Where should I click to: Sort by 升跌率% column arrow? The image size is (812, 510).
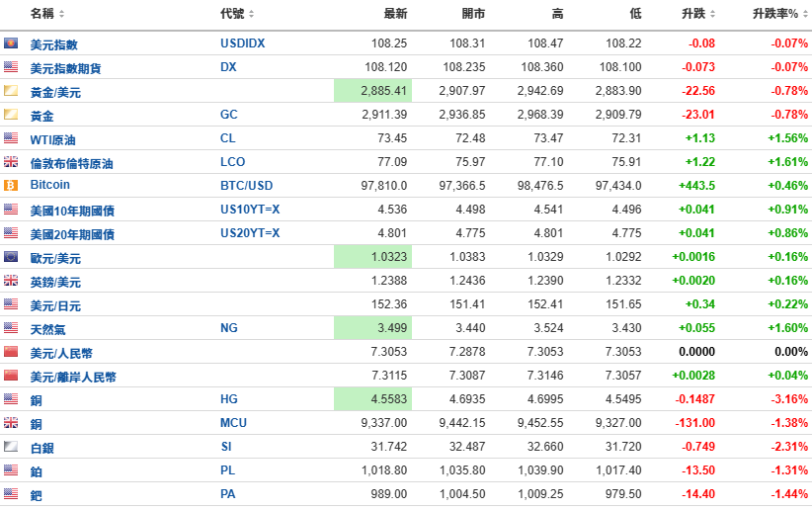click(803, 14)
